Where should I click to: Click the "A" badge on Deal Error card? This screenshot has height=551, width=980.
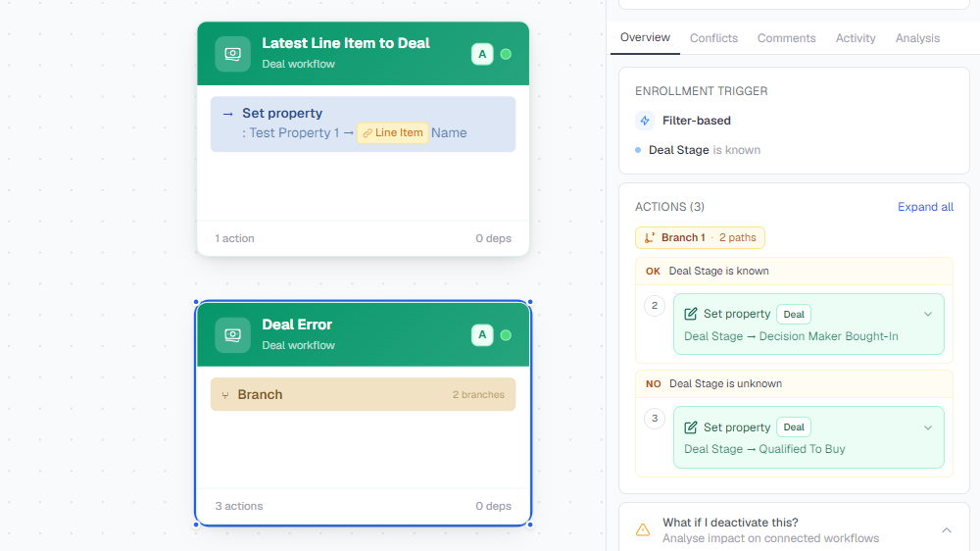(482, 335)
